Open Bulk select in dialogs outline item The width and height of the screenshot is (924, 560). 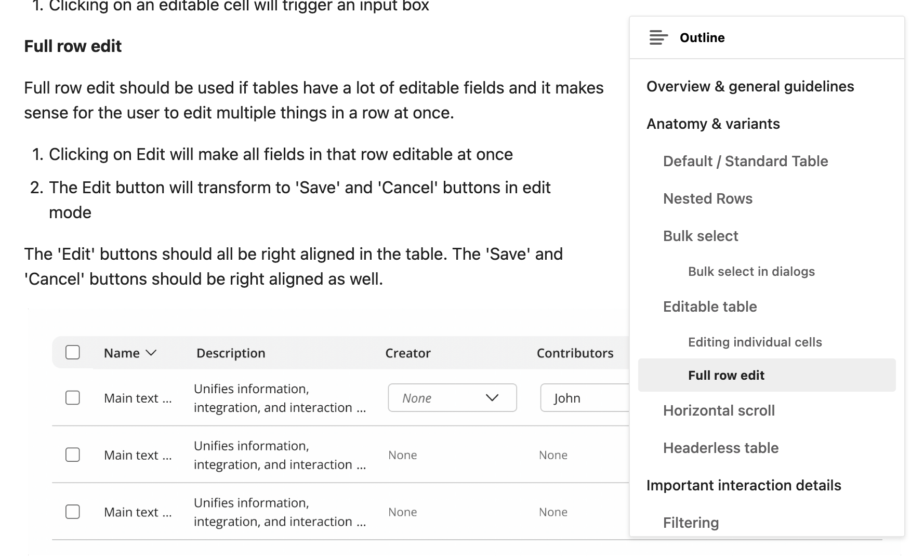751,271
